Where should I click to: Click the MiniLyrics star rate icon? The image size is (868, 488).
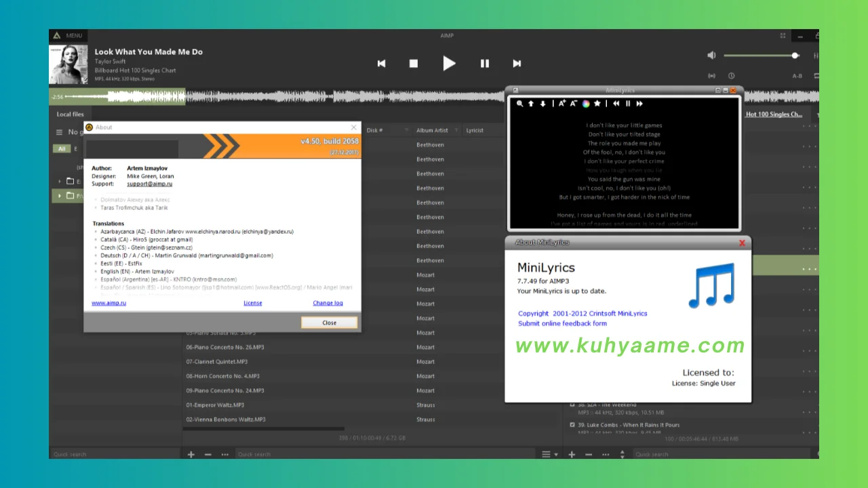click(597, 104)
